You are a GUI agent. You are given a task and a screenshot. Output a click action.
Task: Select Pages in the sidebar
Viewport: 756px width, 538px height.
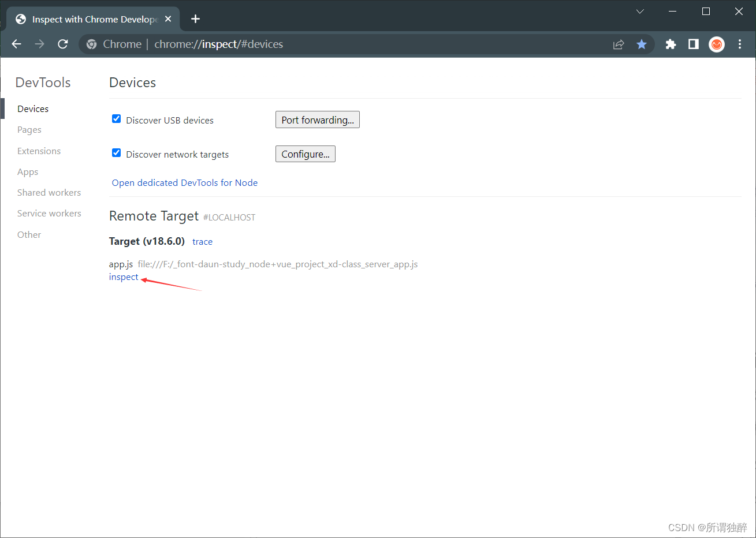click(29, 130)
